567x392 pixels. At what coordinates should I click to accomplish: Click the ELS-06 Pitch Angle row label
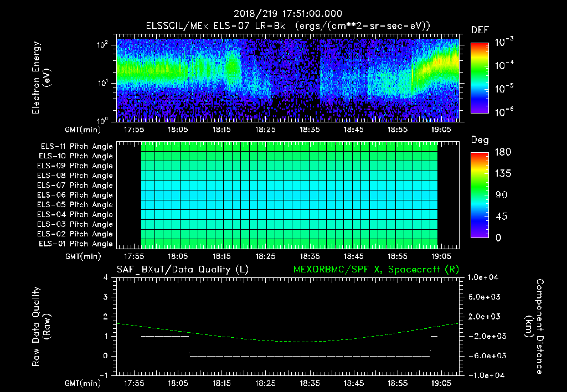pyautogui.click(x=75, y=195)
